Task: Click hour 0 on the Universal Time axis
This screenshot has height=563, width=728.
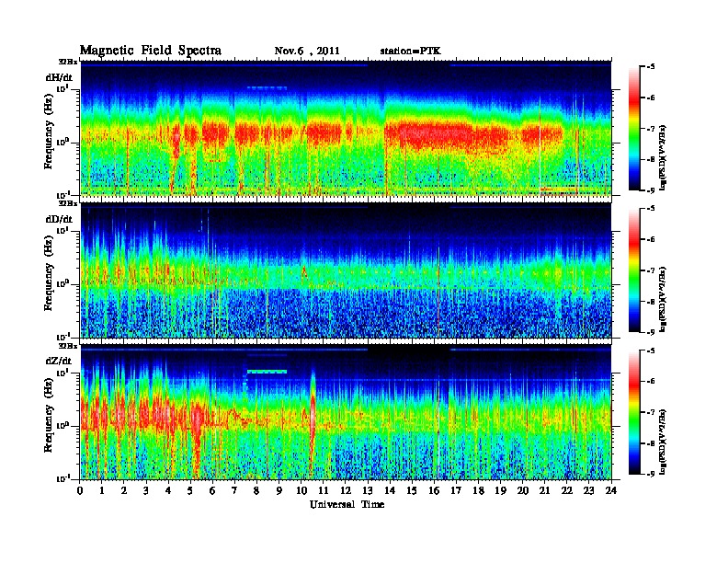Action: pos(80,491)
